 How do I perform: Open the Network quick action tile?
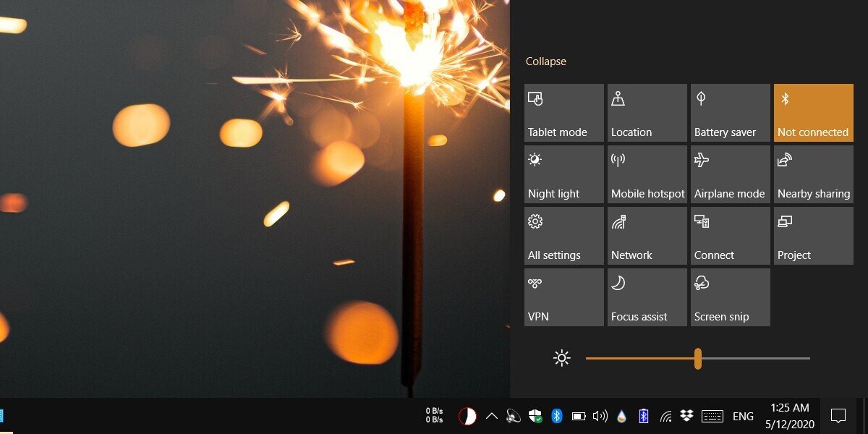click(647, 236)
